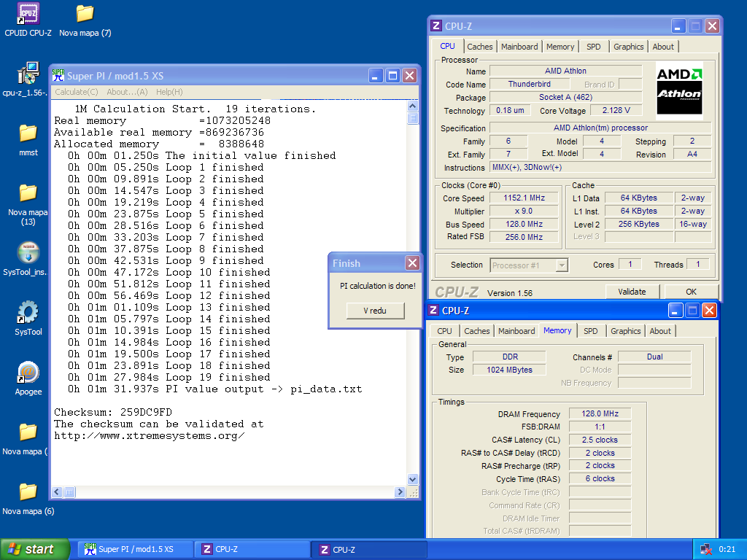
Task: Click the Multiplier value x 9.0
Action: pos(524,211)
